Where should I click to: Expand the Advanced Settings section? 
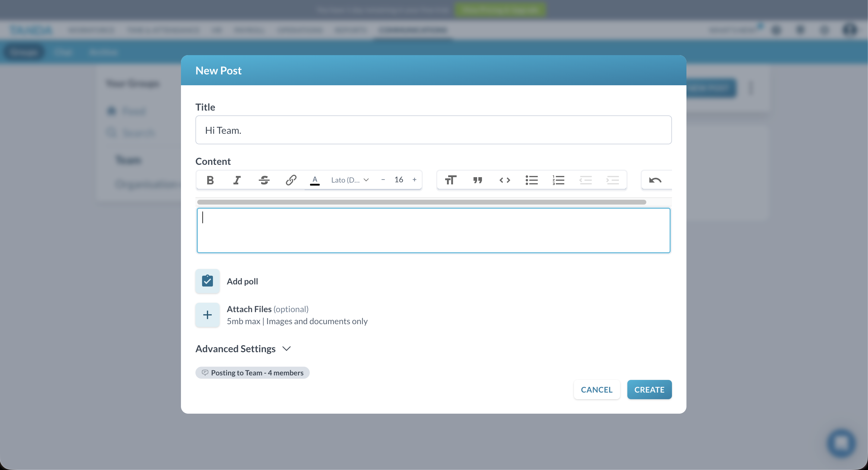[x=244, y=349]
